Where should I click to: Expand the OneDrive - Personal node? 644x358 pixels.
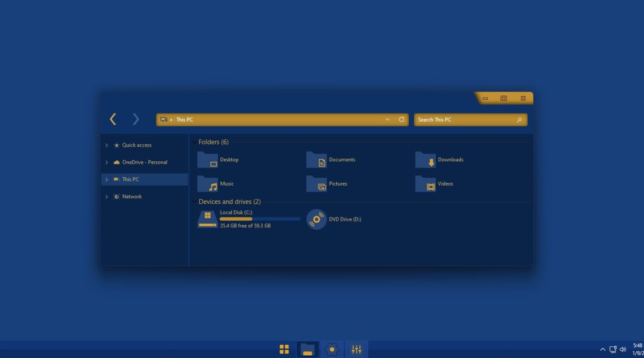(107, 162)
